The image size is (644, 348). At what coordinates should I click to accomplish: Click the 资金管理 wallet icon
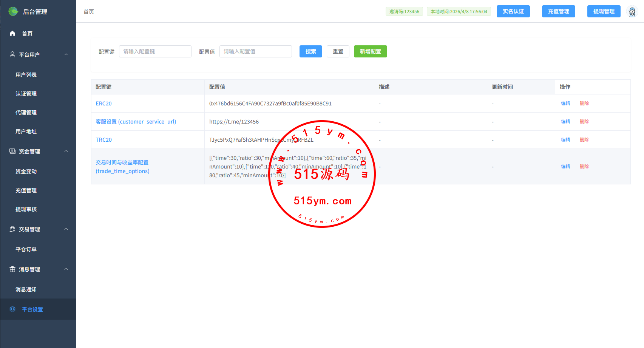click(x=12, y=152)
